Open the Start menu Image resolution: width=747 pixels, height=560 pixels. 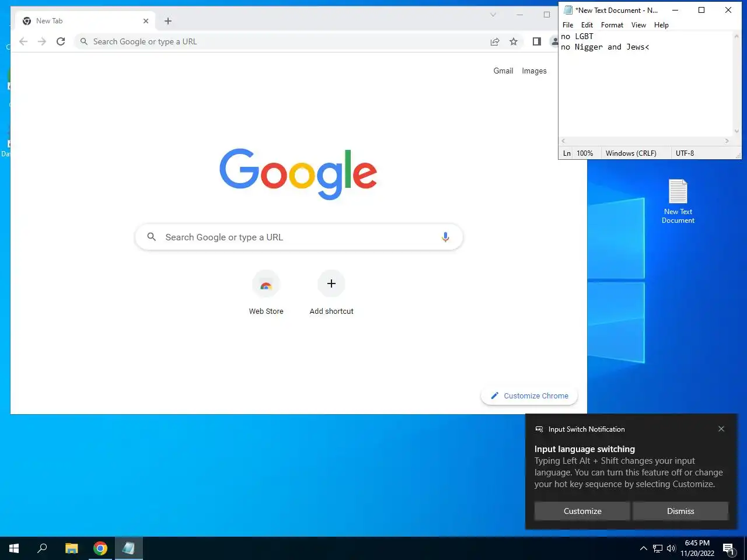tap(14, 548)
